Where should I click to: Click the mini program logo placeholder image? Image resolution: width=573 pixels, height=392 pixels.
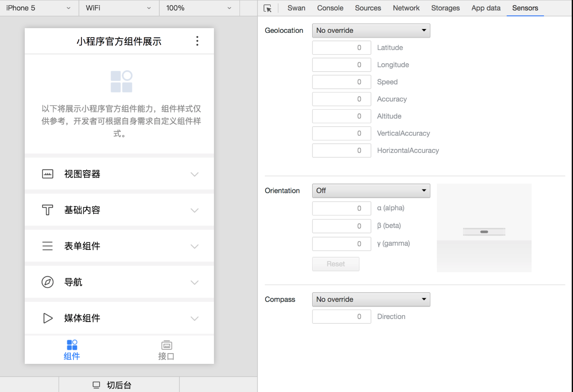coord(121,81)
